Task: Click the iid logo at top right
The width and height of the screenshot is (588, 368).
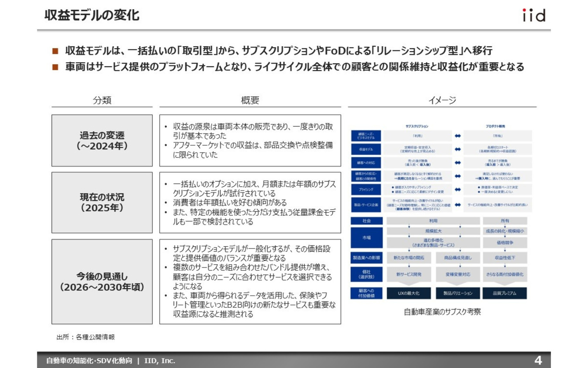Action: coord(535,16)
